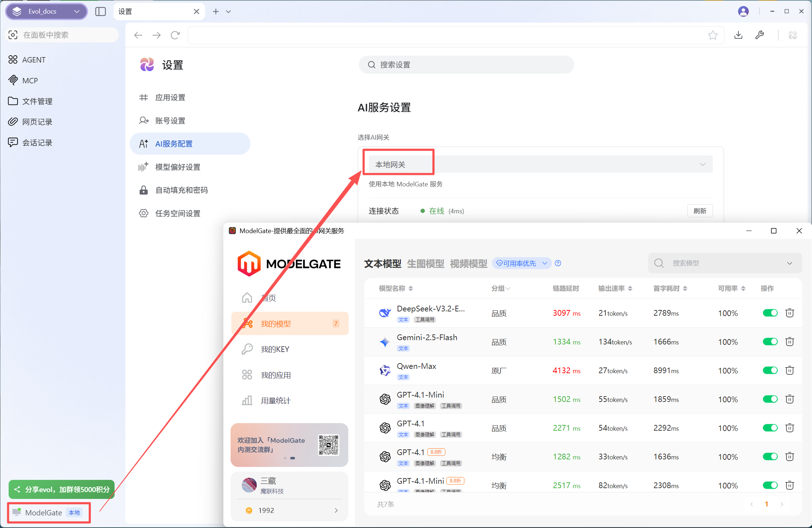Viewport: 812px width, 528px height.
Task: Click the 刷新 button for connection status
Action: tap(700, 211)
